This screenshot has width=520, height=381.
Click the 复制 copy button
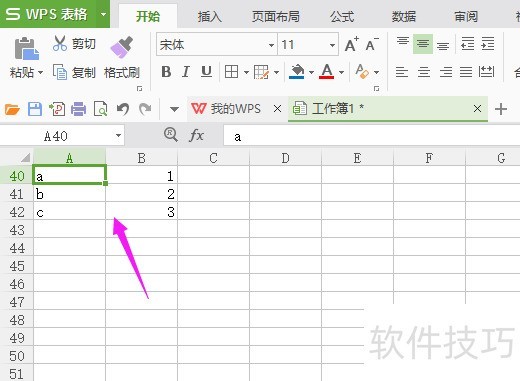pos(75,72)
